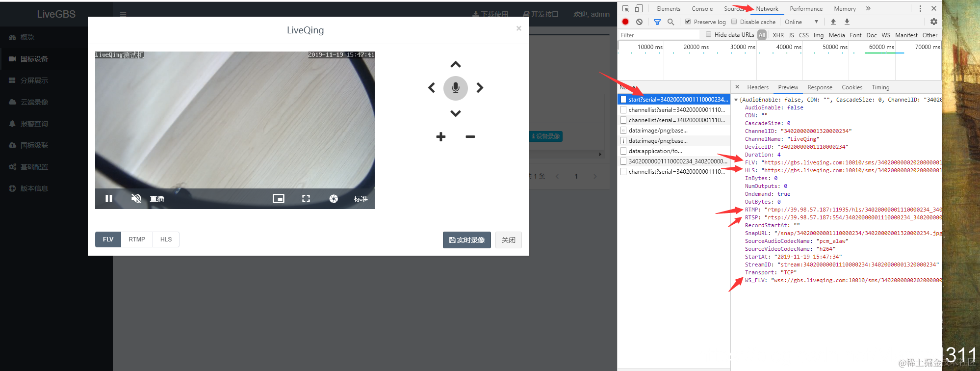Open network settings gear
This screenshot has height=371, width=980.
934,22
